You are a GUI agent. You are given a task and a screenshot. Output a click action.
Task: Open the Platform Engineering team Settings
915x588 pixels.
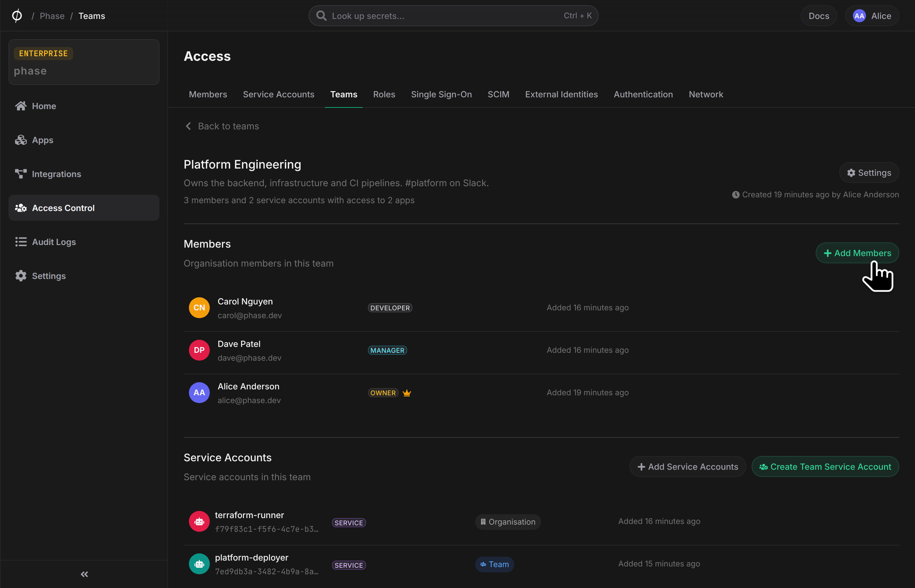869,172
